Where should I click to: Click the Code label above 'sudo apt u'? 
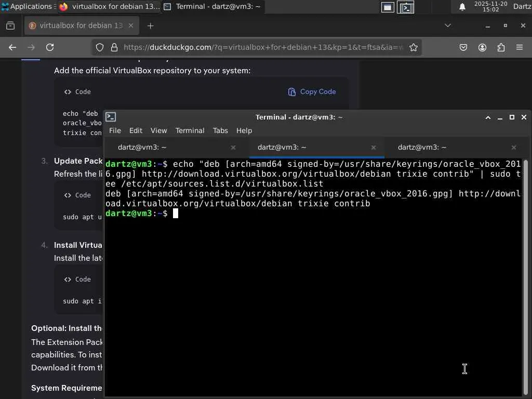click(83, 195)
